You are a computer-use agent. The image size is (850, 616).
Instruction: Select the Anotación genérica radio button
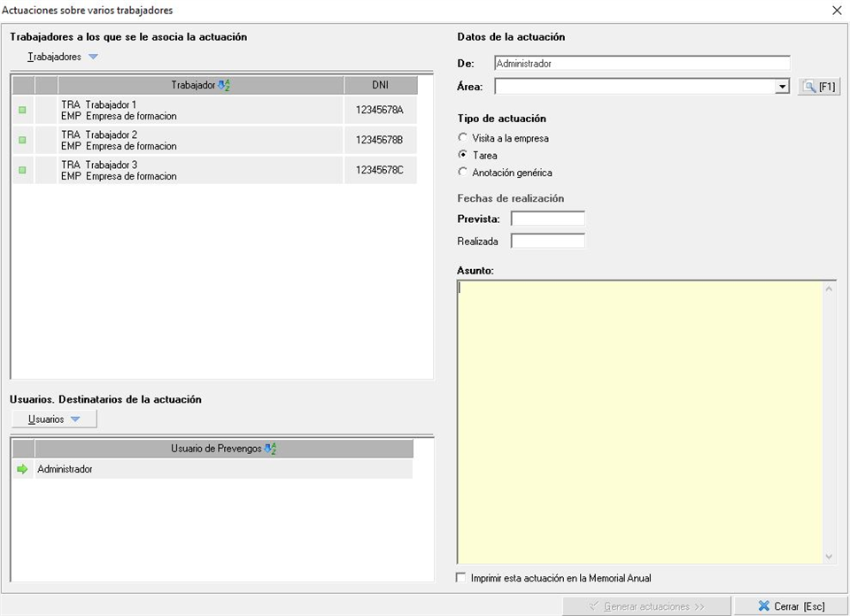(462, 173)
